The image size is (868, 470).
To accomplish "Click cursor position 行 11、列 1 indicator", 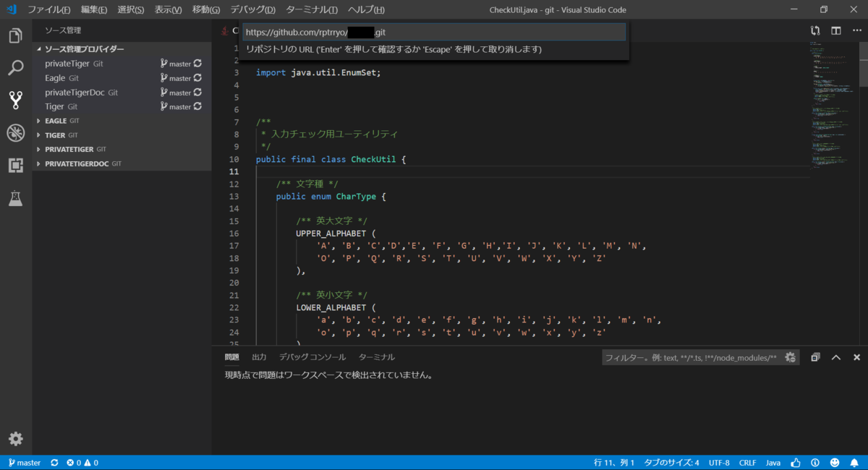I will 614,463.
